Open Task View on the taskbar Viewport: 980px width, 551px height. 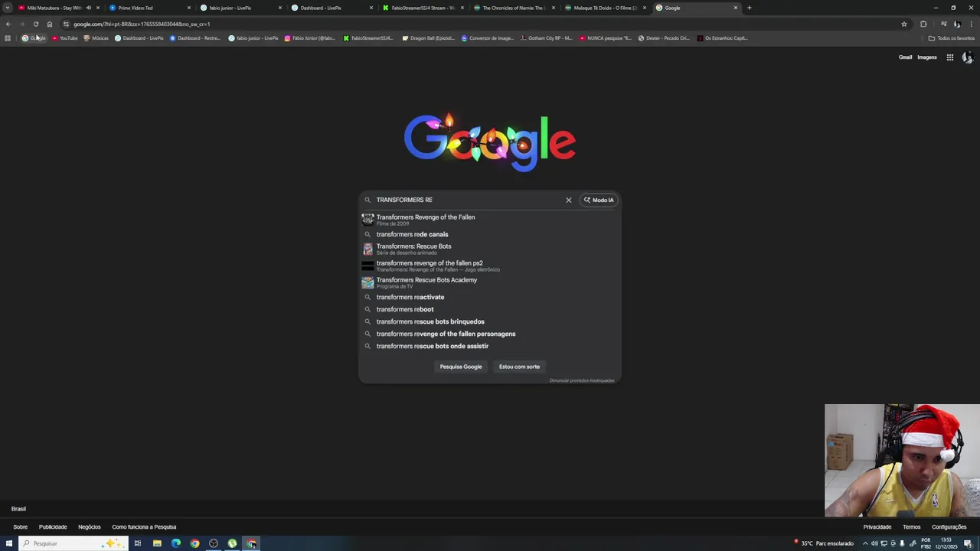[138, 543]
